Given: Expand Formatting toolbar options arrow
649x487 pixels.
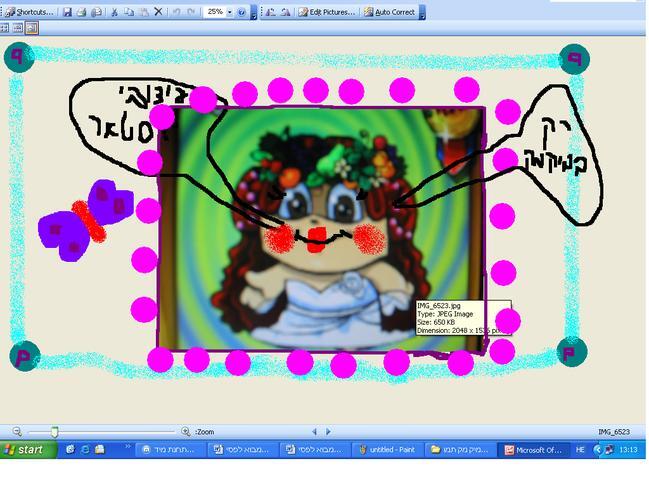Looking at the screenshot, I should [x=422, y=12].
